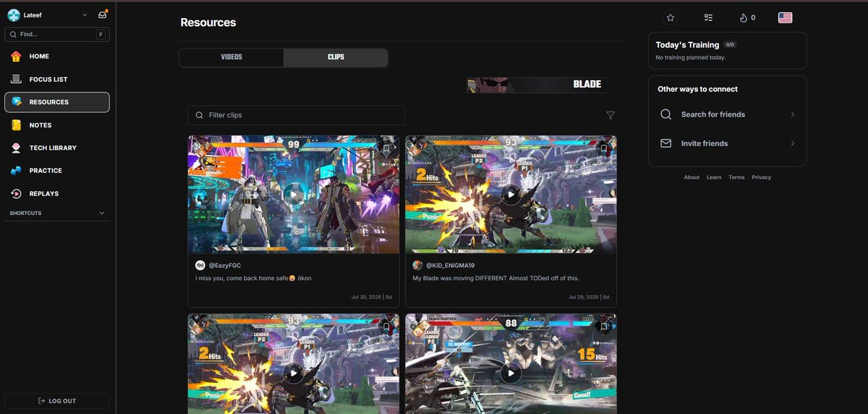Click the avatar next to @EazyFGC
868x414 pixels.
200,266
